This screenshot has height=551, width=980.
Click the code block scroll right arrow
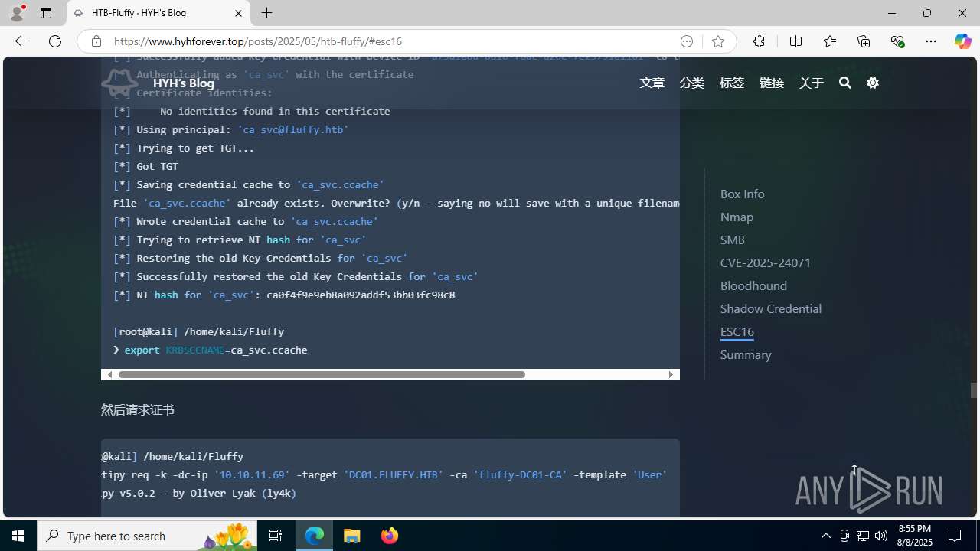pos(671,374)
